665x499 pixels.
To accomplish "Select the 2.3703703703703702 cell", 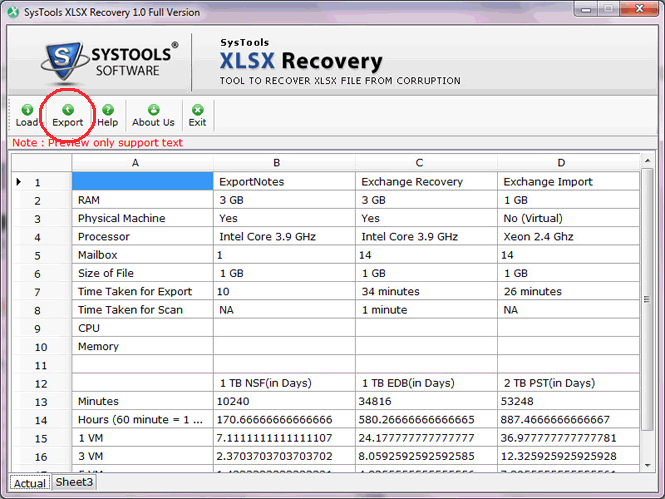I will (285, 456).
